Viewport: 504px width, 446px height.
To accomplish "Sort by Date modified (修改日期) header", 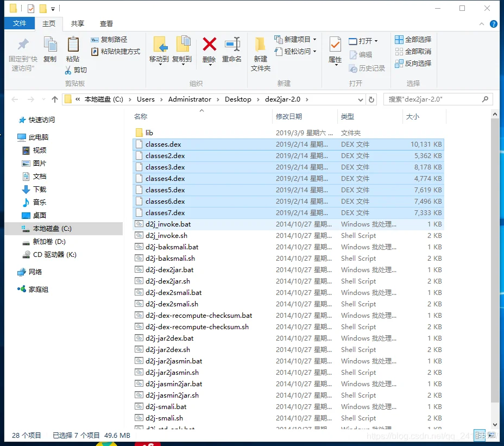I will 289,117.
